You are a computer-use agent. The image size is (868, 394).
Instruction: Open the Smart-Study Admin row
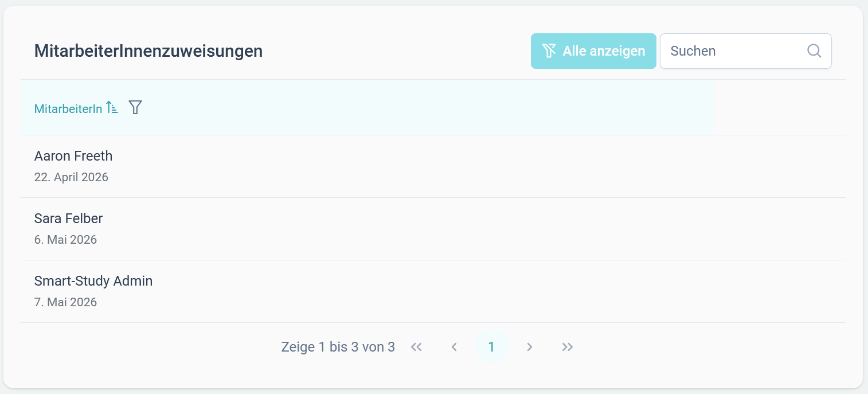click(433, 291)
